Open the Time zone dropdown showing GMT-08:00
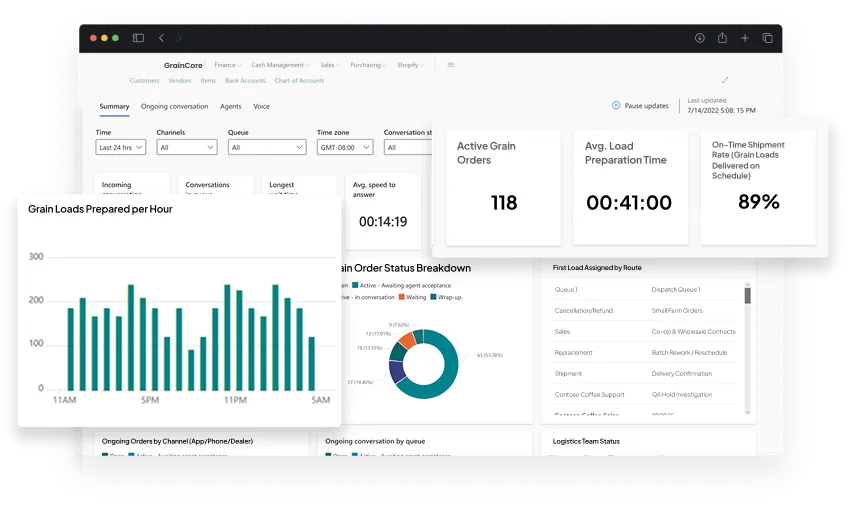847x509 pixels. tap(344, 147)
